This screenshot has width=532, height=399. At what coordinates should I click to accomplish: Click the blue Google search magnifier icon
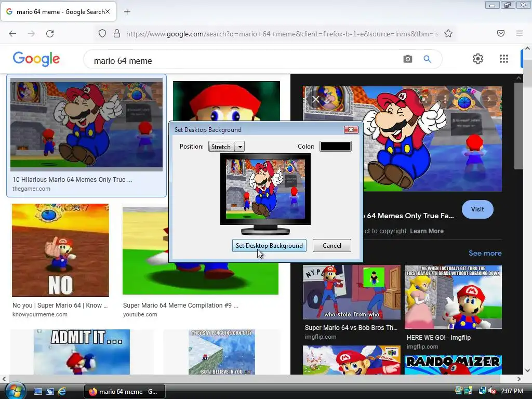[x=427, y=59]
